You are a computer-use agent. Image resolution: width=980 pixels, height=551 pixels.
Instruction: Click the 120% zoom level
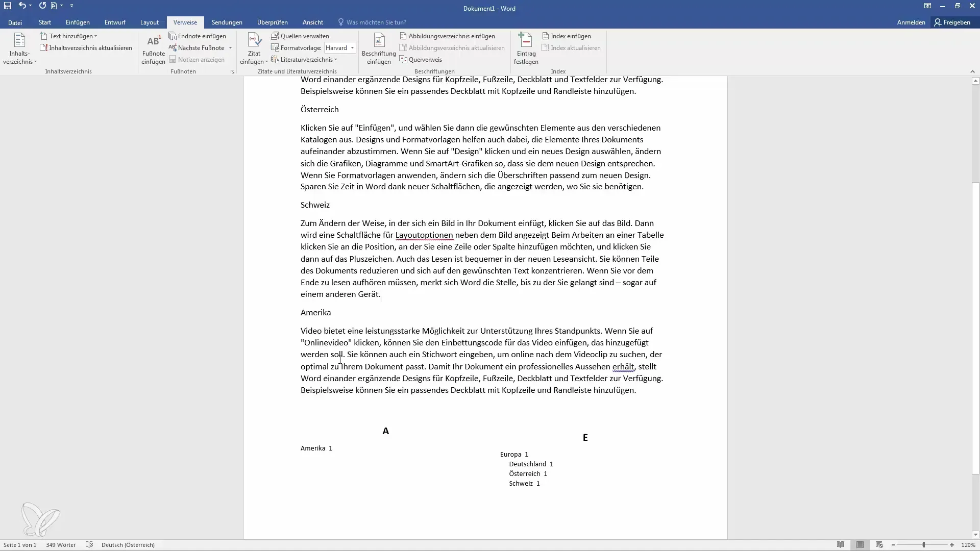coord(968,545)
